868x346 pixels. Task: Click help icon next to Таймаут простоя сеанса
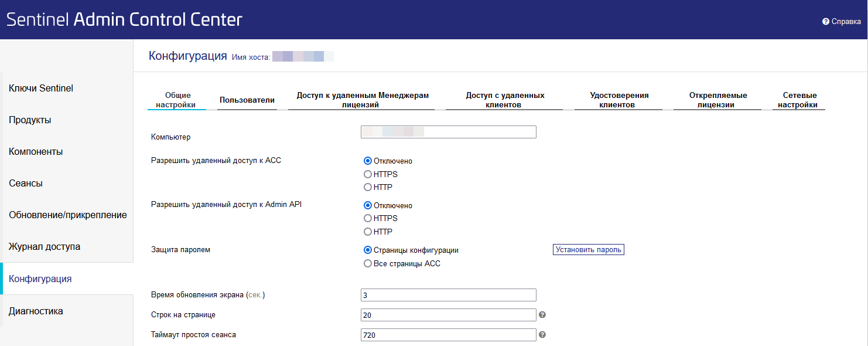(542, 335)
